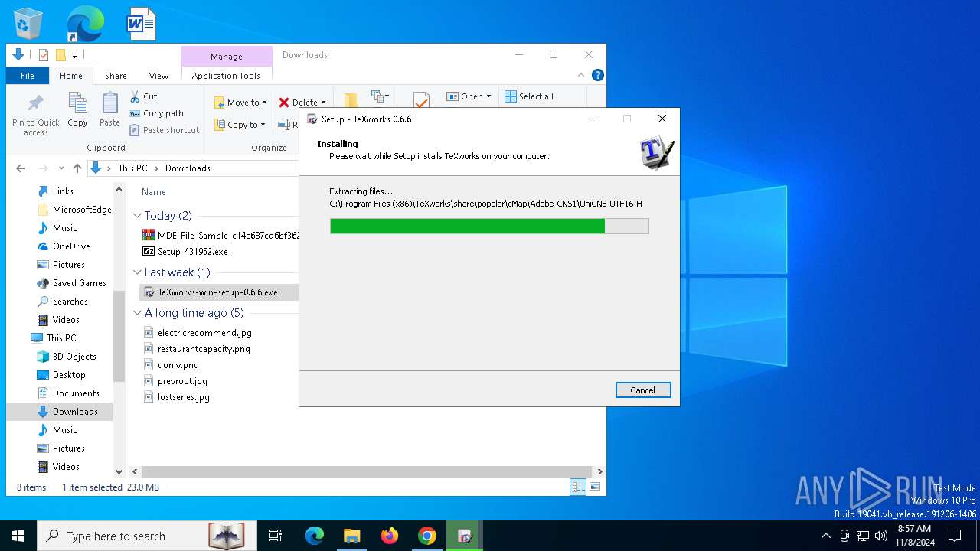
Task: Click the taskbar search box
Action: (147, 536)
